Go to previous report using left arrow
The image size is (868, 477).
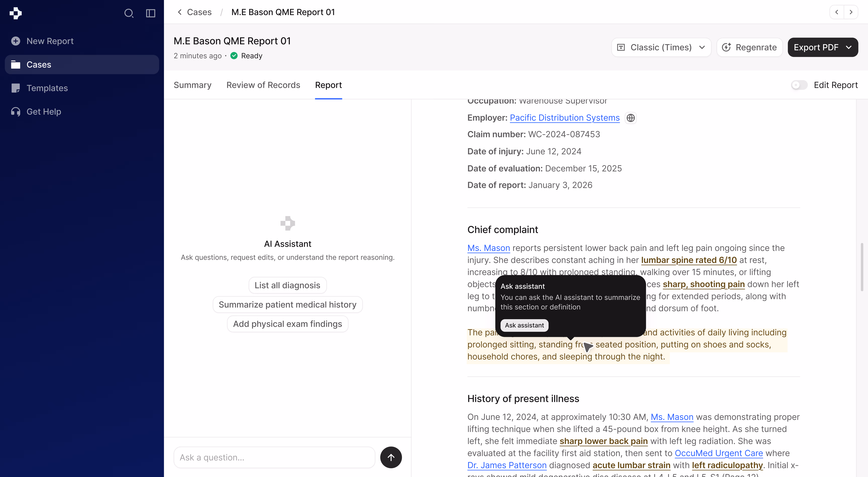[837, 12]
